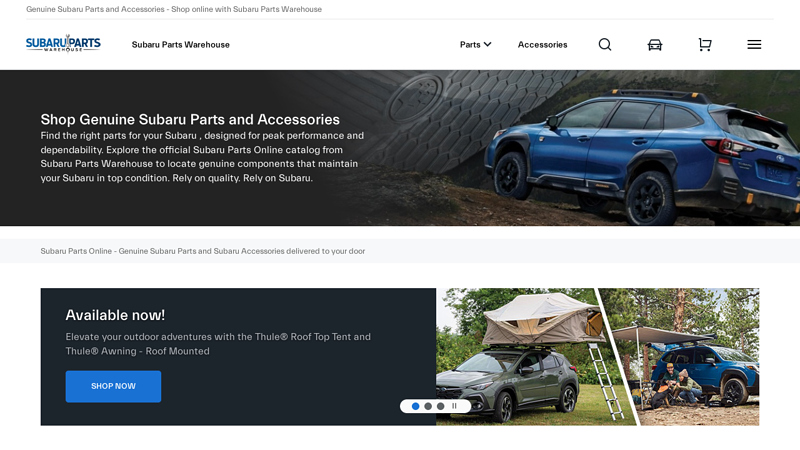Select the vehicle car icon in header
Image resolution: width=800 pixels, height=450 pixels.
[655, 45]
